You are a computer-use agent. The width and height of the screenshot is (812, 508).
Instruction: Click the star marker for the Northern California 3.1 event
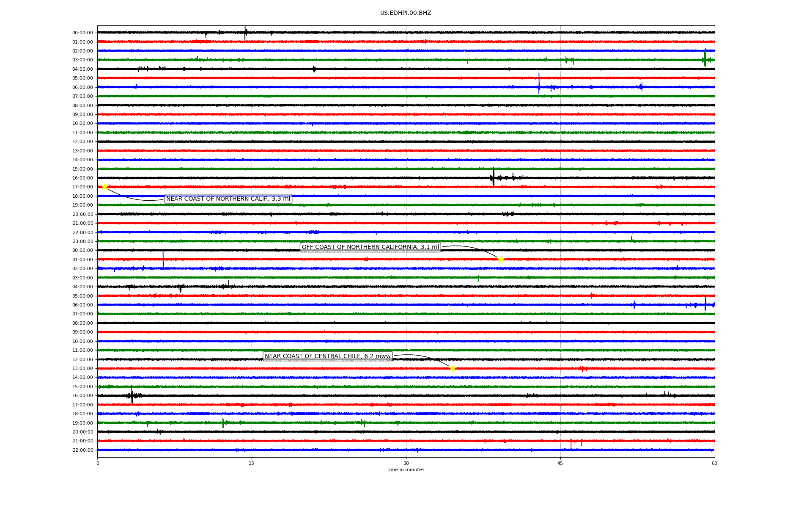501,260
